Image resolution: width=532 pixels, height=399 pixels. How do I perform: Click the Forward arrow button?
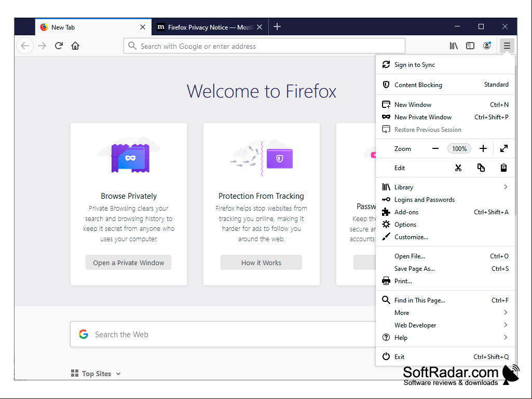click(x=42, y=46)
